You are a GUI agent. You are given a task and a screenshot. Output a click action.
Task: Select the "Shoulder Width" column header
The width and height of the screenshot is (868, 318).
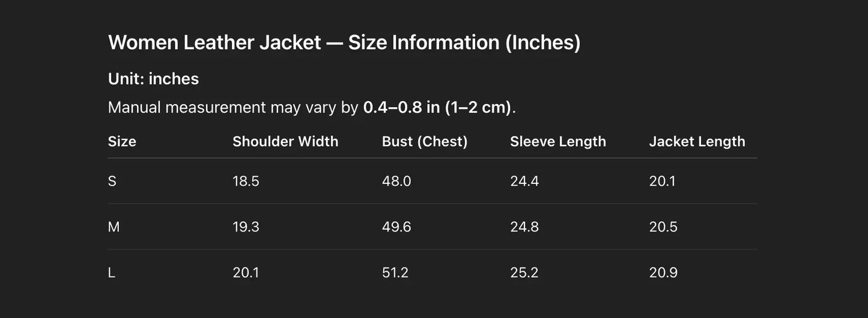(285, 141)
